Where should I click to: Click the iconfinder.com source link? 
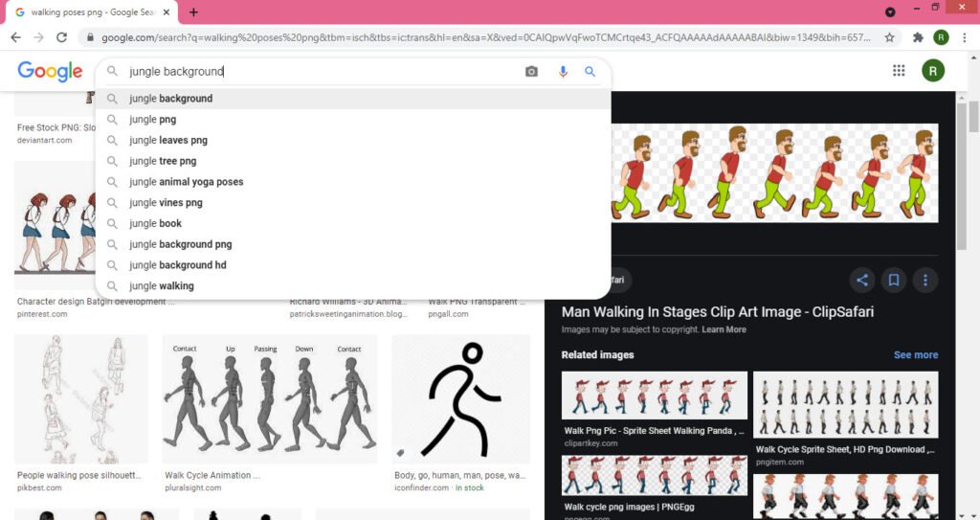(x=422, y=487)
